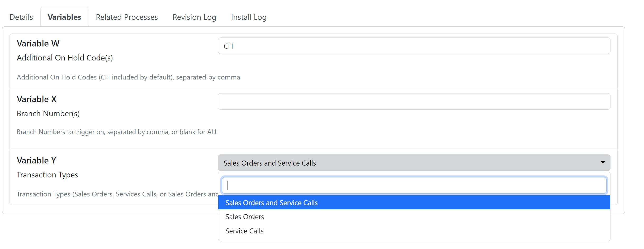Click the Variable W input containing CH
Viewport: 644px width, 249px height.
tap(414, 46)
